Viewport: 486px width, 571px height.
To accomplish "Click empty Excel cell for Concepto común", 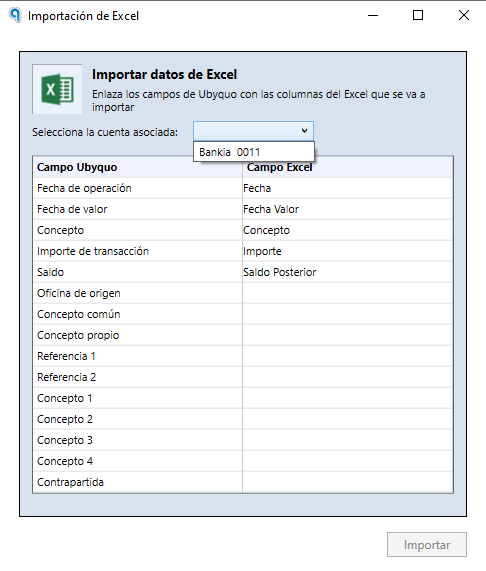I will [x=347, y=314].
